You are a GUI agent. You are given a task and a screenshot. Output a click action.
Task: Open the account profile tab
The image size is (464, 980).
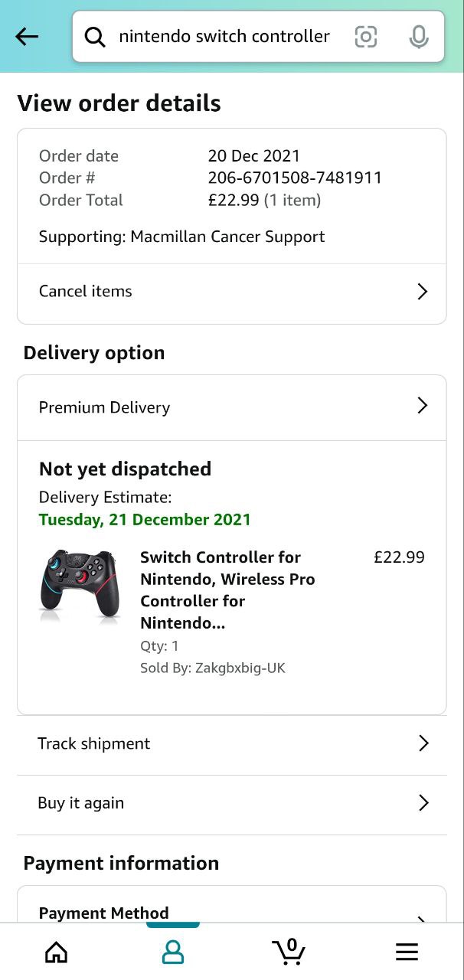click(x=173, y=952)
